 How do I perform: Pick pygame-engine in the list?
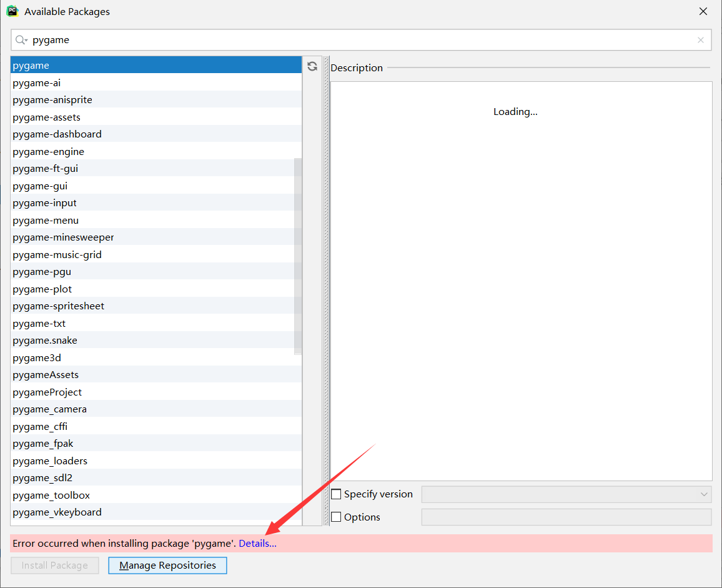click(156, 152)
